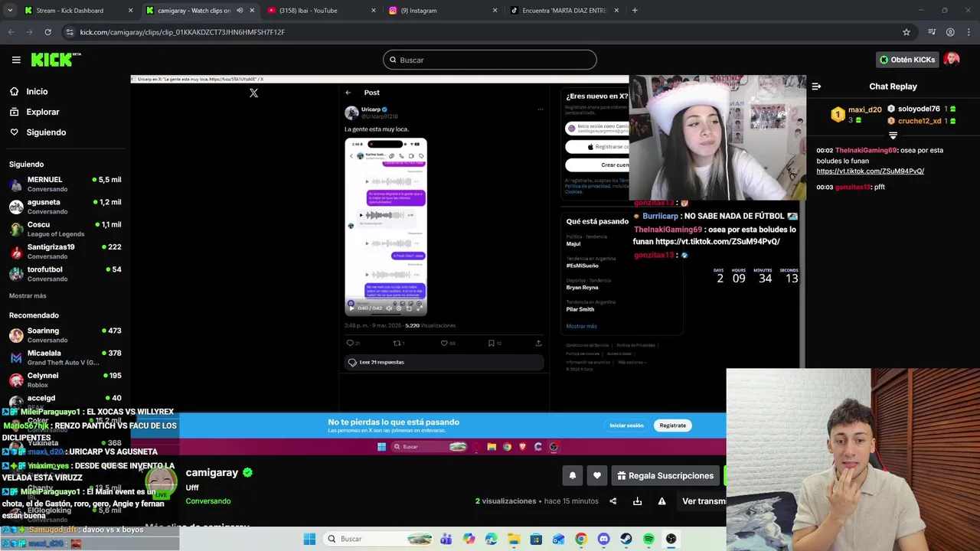
Task: Open the Windows Start menu
Action: (309, 539)
